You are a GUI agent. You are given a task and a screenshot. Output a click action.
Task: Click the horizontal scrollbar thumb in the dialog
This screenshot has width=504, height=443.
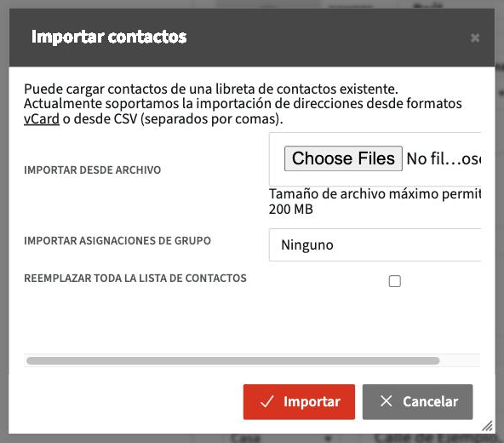pyautogui.click(x=233, y=360)
